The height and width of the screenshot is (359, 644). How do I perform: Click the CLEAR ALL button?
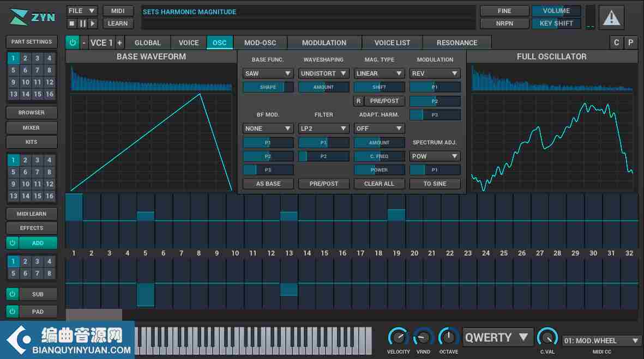[379, 184]
